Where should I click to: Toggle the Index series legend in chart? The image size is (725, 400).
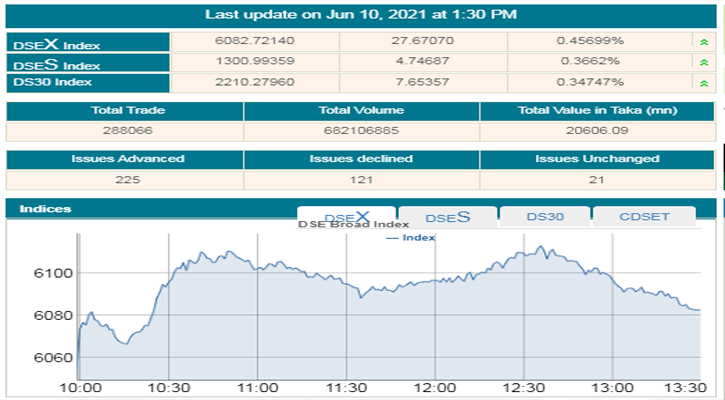pyautogui.click(x=410, y=237)
